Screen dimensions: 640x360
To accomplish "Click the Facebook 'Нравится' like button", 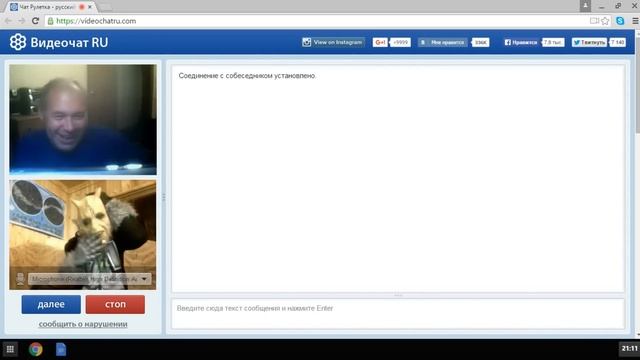I will click(x=521, y=42).
